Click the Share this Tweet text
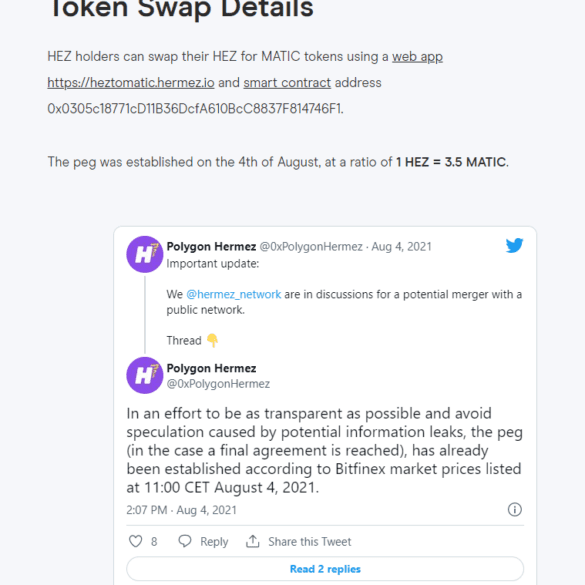585x585 pixels. 310,541
